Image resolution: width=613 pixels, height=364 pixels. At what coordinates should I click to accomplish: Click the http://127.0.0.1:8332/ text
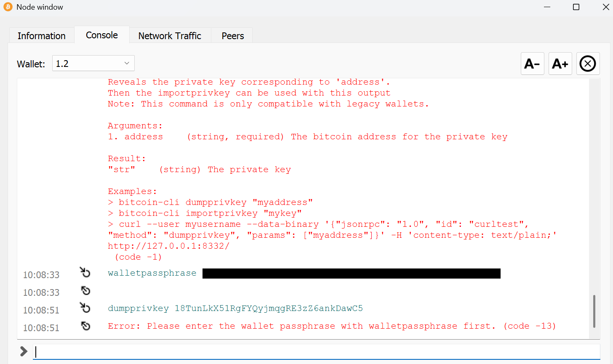pyautogui.click(x=168, y=246)
